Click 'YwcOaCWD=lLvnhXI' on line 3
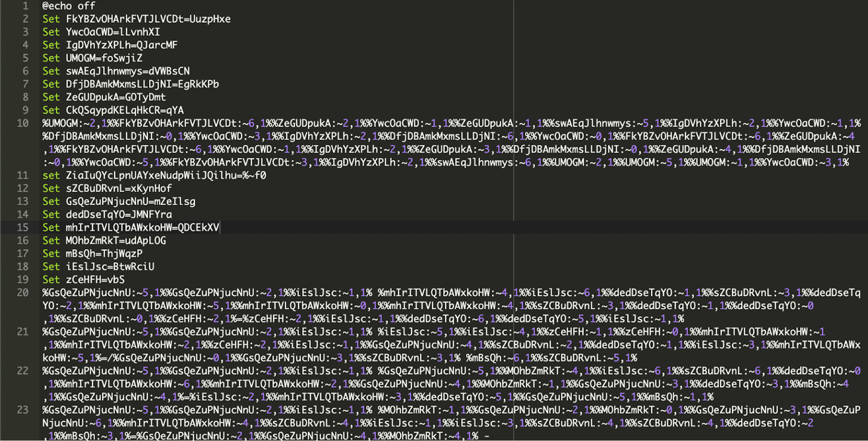Viewport: 868px width, 441px height. click(113, 32)
